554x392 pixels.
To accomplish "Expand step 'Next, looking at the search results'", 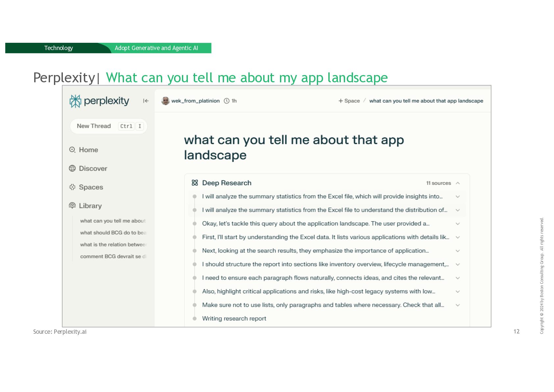I will tap(458, 251).
